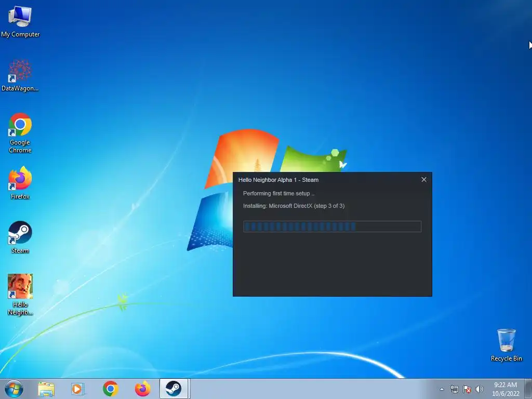Click the Show Desktop strip
This screenshot has width=532, height=399.
click(528, 389)
